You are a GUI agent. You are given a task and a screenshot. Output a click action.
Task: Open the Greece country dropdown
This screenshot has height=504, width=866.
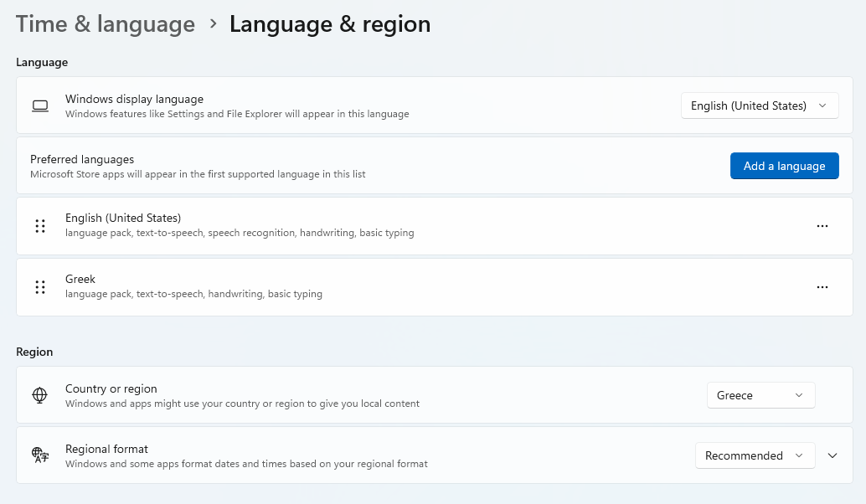[760, 395]
